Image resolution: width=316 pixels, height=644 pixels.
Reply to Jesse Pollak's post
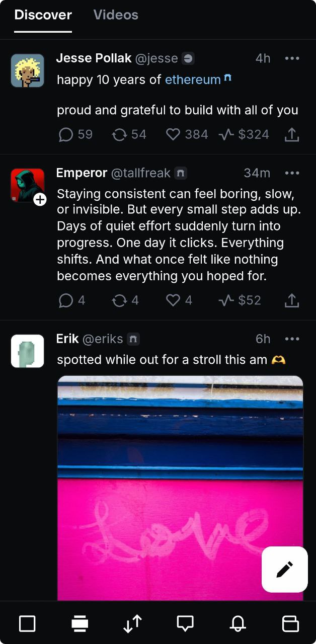66,134
